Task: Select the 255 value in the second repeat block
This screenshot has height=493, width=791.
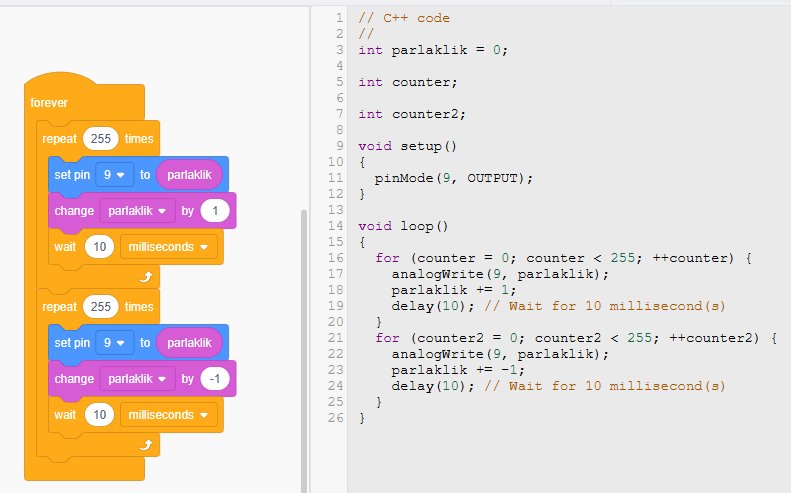Action: click(101, 307)
